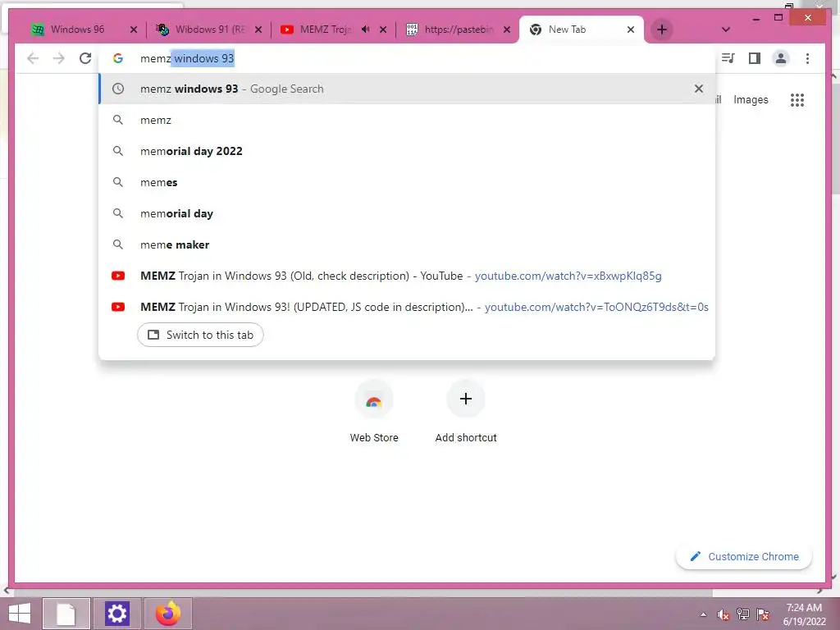Screen dimensions: 840x630
Task: Open the gear settings taskbar app
Action: point(117,614)
